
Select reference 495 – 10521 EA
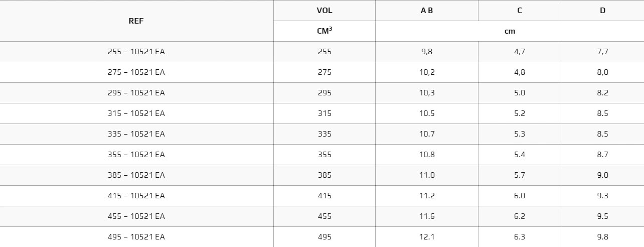click(x=136, y=237)
